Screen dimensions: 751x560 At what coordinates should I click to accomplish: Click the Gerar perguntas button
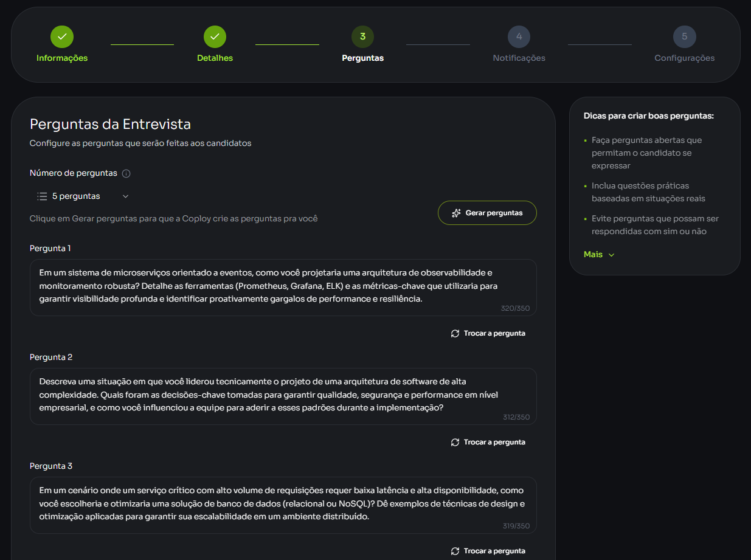(487, 213)
